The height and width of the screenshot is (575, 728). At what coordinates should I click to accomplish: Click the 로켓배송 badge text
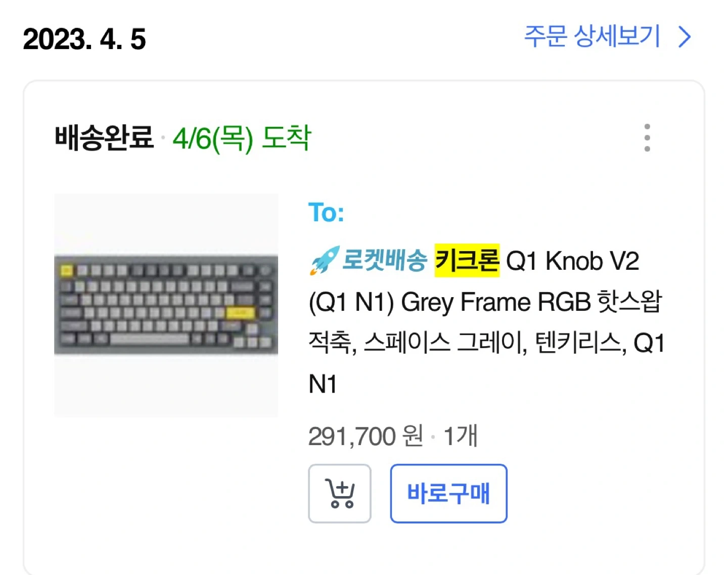coord(384,261)
